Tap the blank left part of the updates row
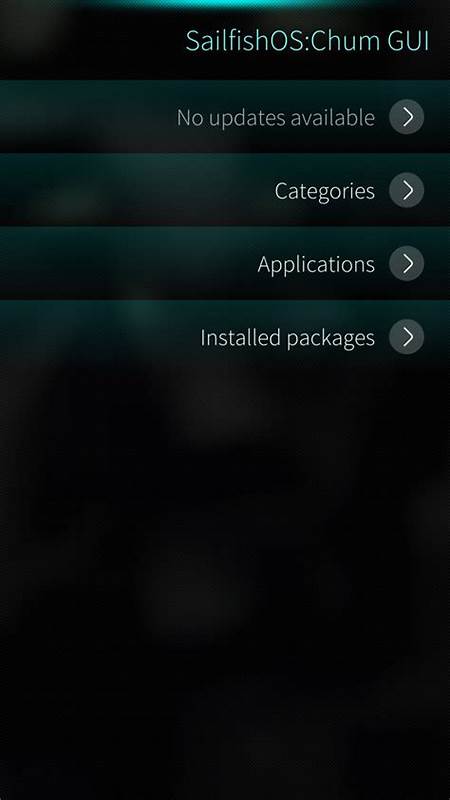The image size is (450, 800). click(x=82, y=116)
